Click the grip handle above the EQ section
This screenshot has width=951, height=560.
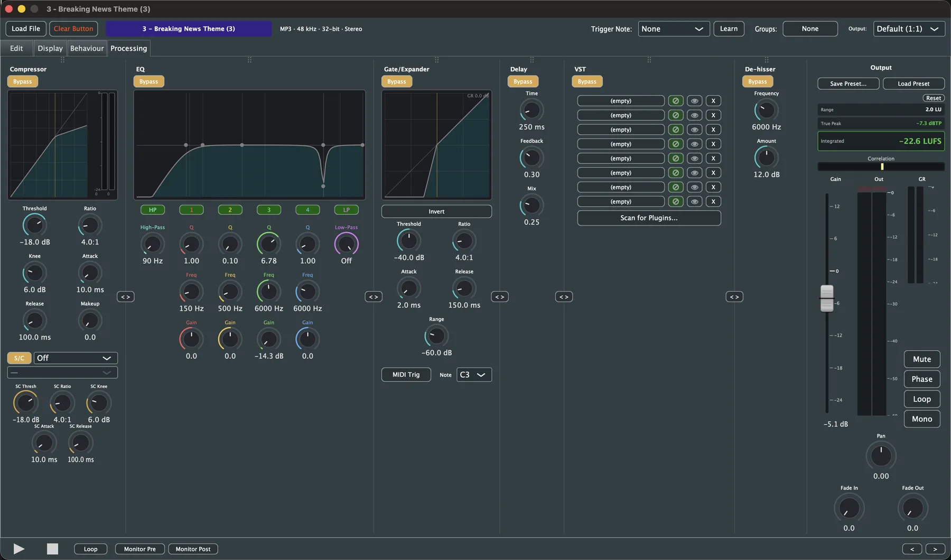(x=249, y=60)
